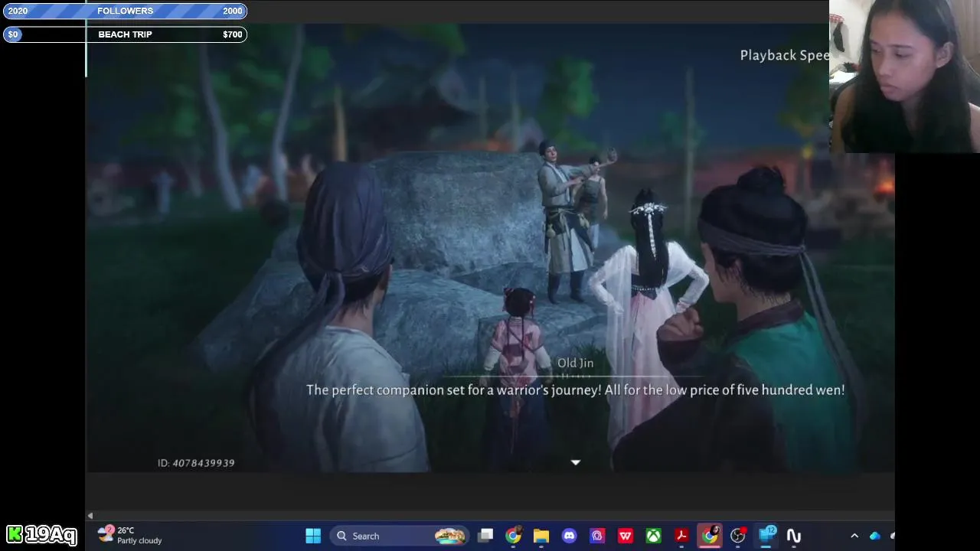
Task: Click the left arrow on the horizontal scrollbar
Action: [x=90, y=516]
